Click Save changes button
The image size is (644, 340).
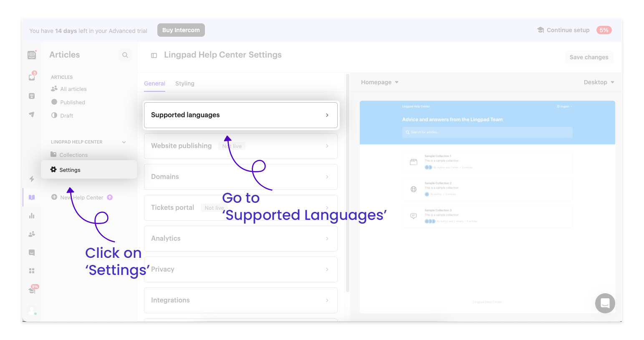coord(589,57)
